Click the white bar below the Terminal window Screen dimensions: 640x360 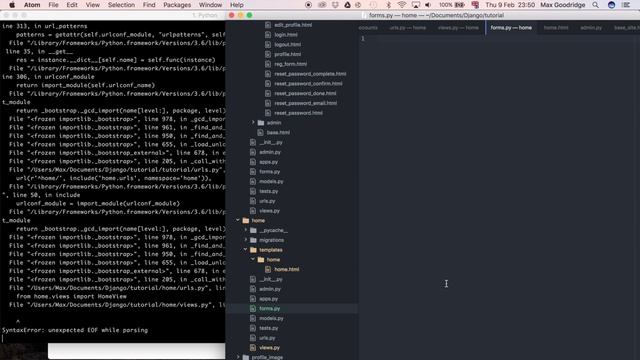tap(136, 351)
